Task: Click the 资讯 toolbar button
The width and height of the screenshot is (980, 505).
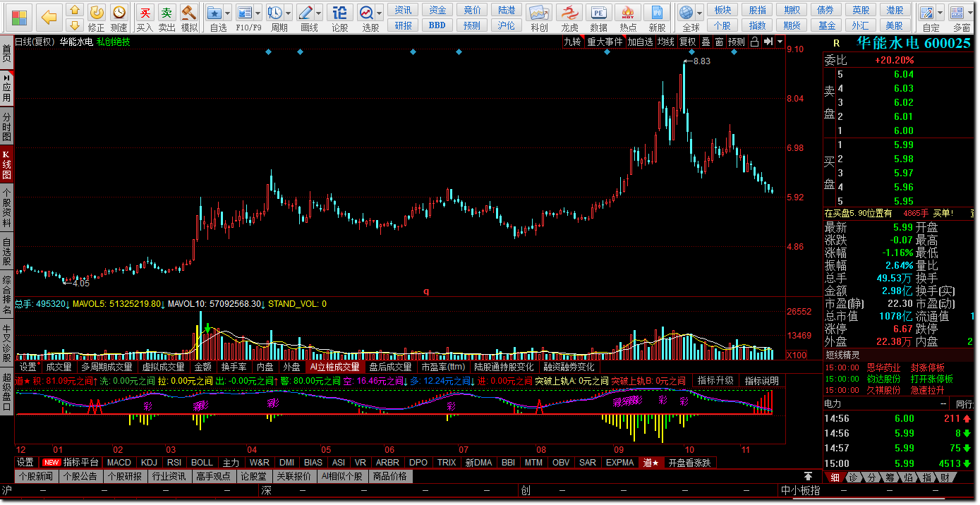Action: (x=404, y=10)
